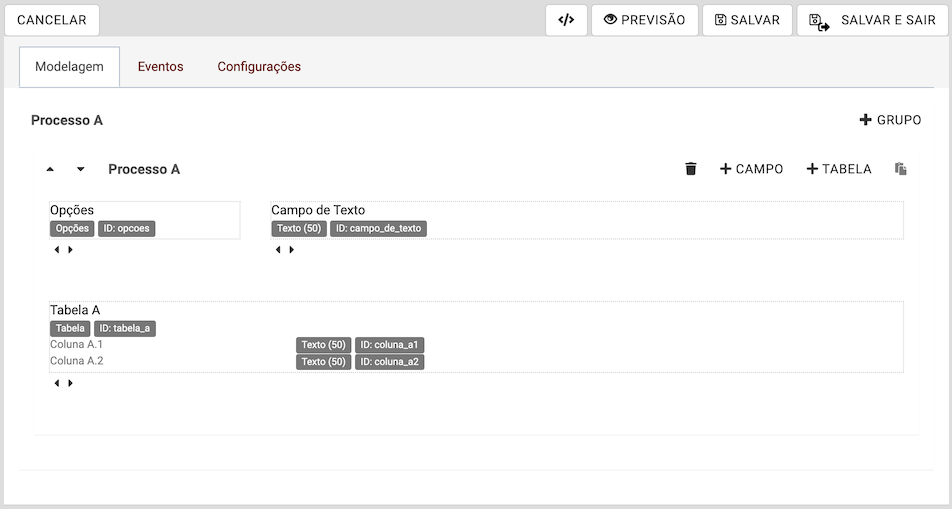Move Tabela A right
952x509 pixels.
click(70, 383)
